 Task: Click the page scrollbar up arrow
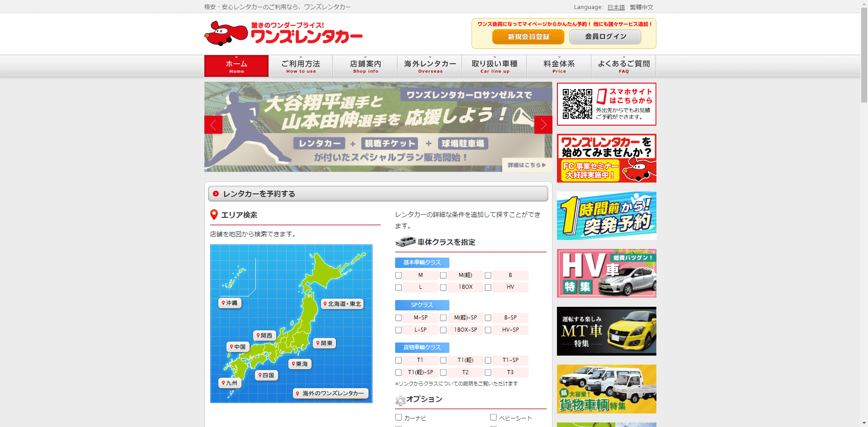(864, 4)
